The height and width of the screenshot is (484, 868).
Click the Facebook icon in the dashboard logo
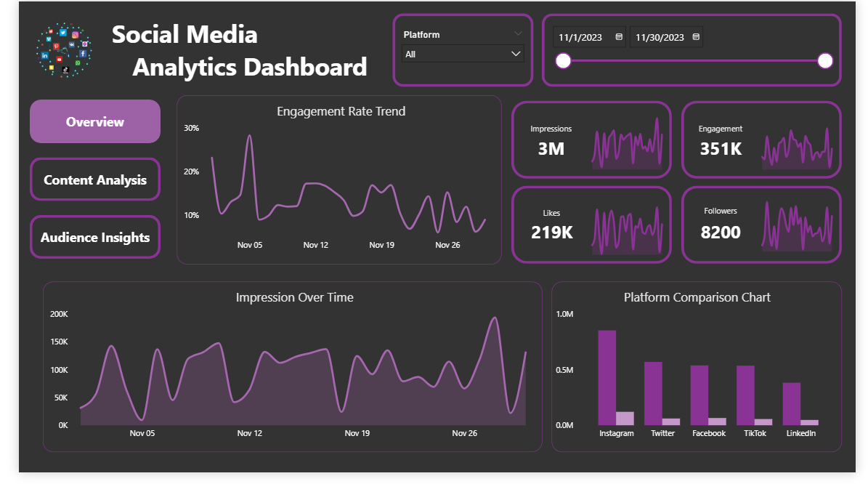[x=83, y=53]
